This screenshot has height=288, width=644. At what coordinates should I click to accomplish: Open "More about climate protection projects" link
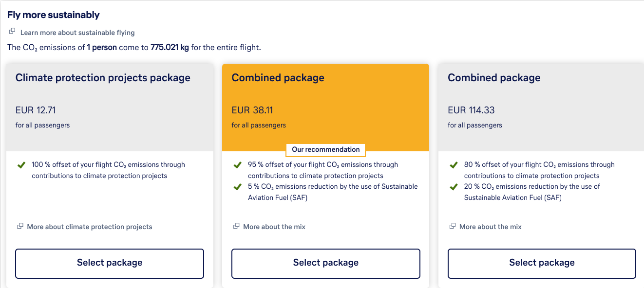tap(90, 227)
